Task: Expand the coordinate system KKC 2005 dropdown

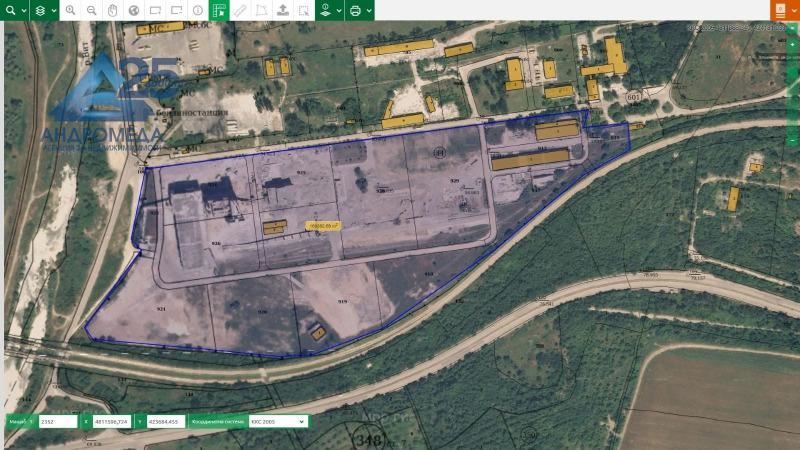Action: click(x=277, y=422)
